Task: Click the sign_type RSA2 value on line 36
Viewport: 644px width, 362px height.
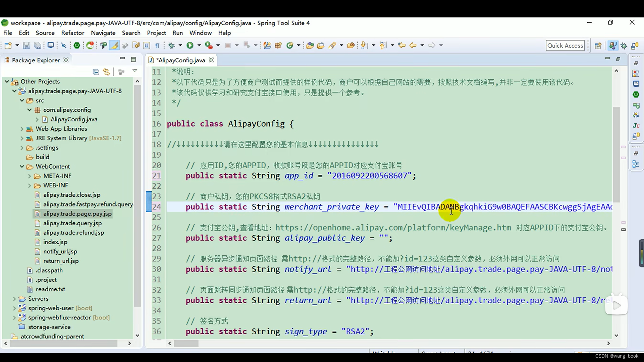Action: tap(355, 331)
